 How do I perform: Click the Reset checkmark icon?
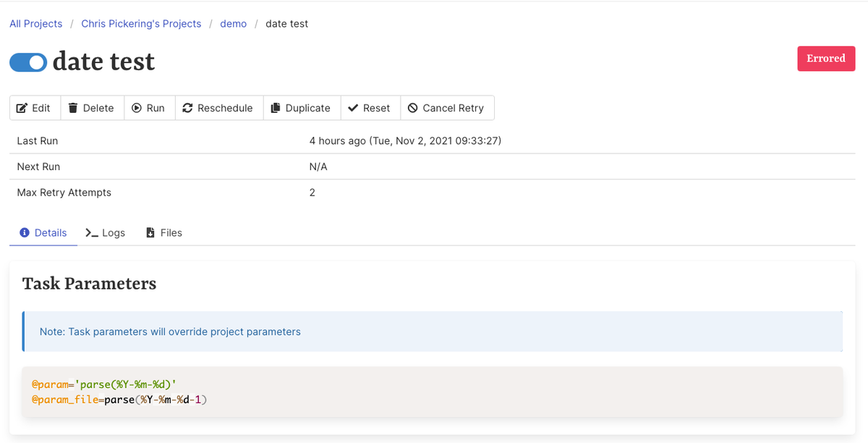click(352, 107)
